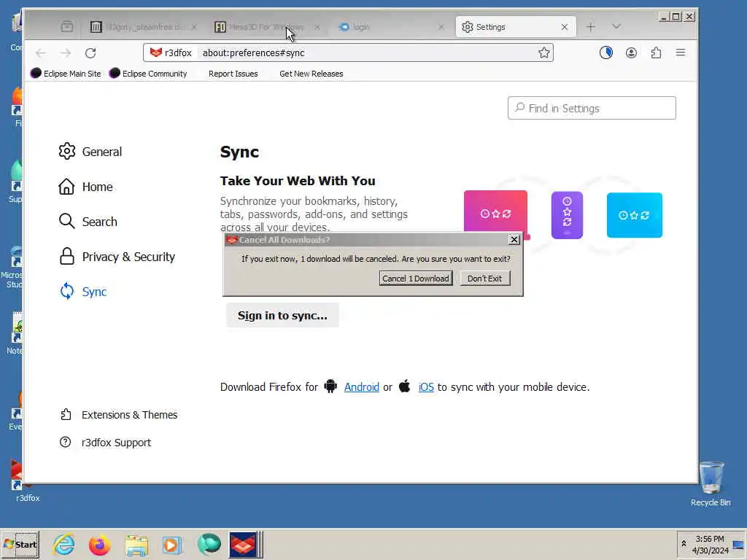Close the login tab
Screen dimensions: 747x560
point(441,27)
